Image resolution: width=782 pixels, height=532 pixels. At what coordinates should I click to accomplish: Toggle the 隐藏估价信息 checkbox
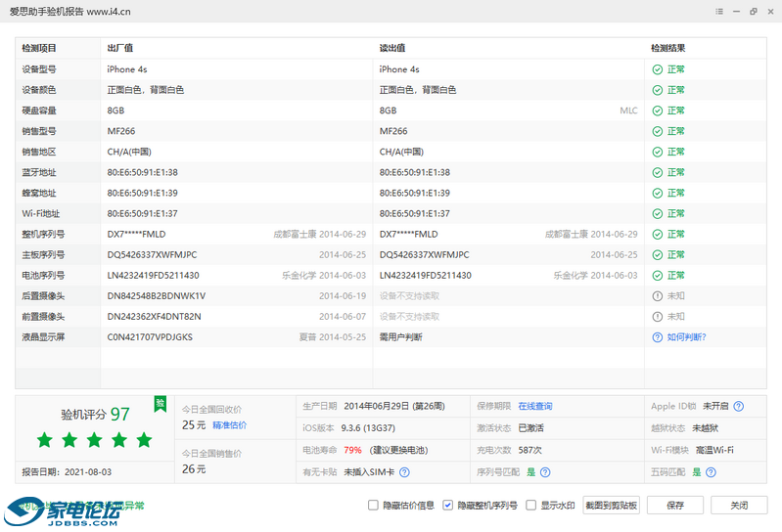pos(373,505)
